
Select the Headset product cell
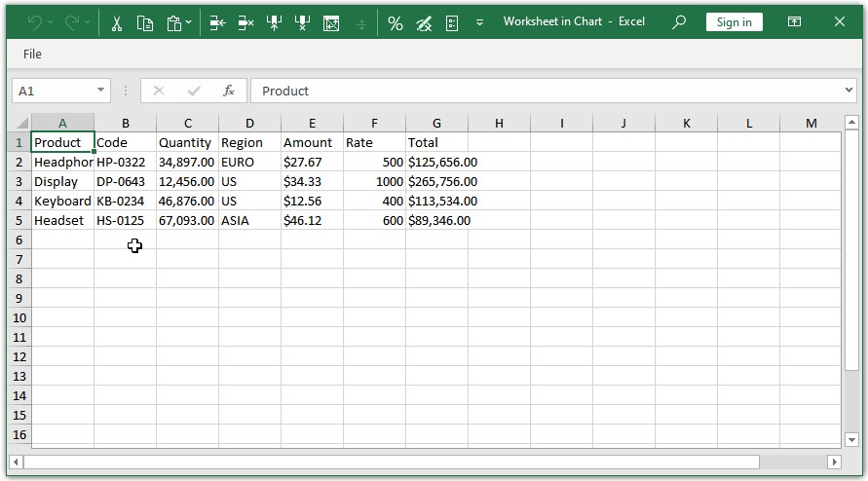(62, 220)
